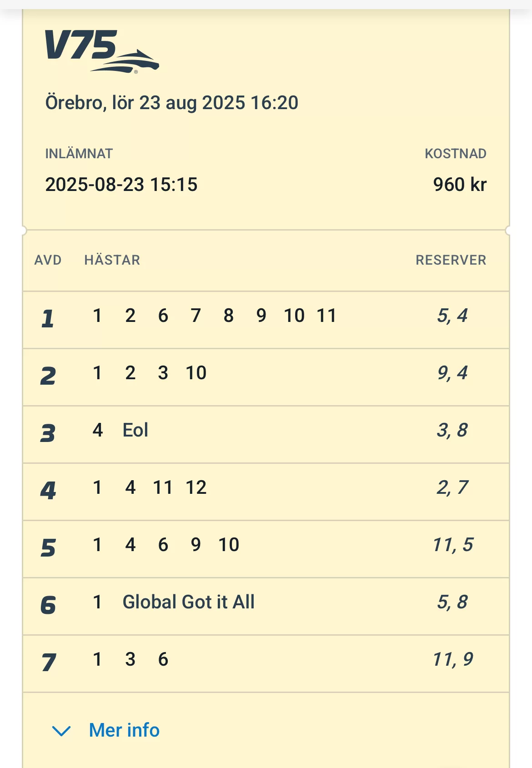Click race 3 number icon
Screen dimensions: 532x768
(48, 433)
